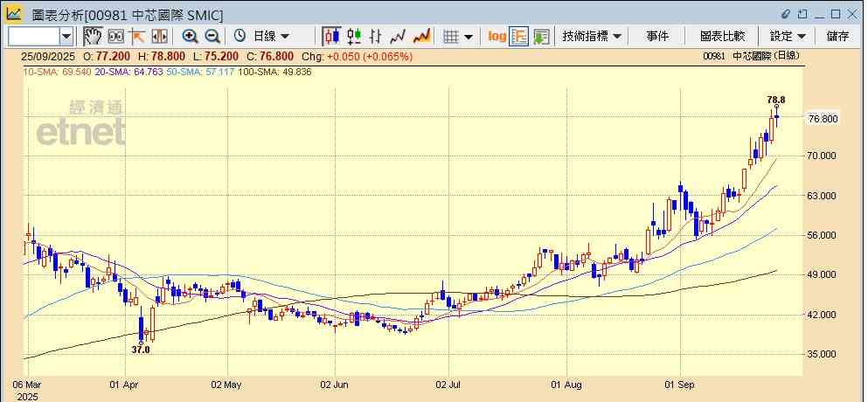Click the 42.000 price axis label

click(822, 315)
